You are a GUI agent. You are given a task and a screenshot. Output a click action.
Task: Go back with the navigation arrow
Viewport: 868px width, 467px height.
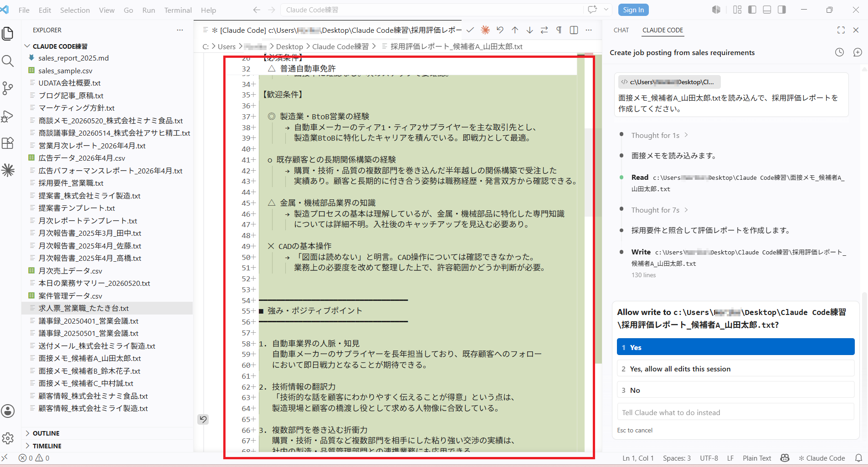point(257,10)
